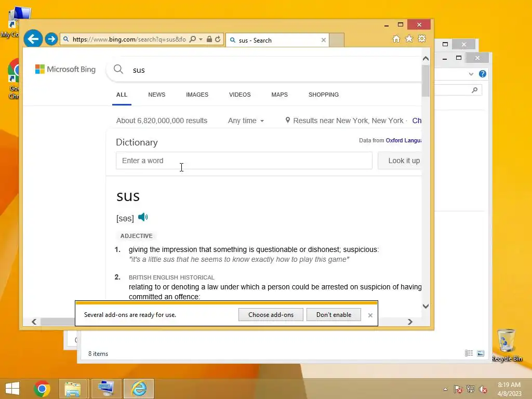Click the Bing search magnifier icon
The width and height of the screenshot is (532, 399).
click(x=118, y=69)
